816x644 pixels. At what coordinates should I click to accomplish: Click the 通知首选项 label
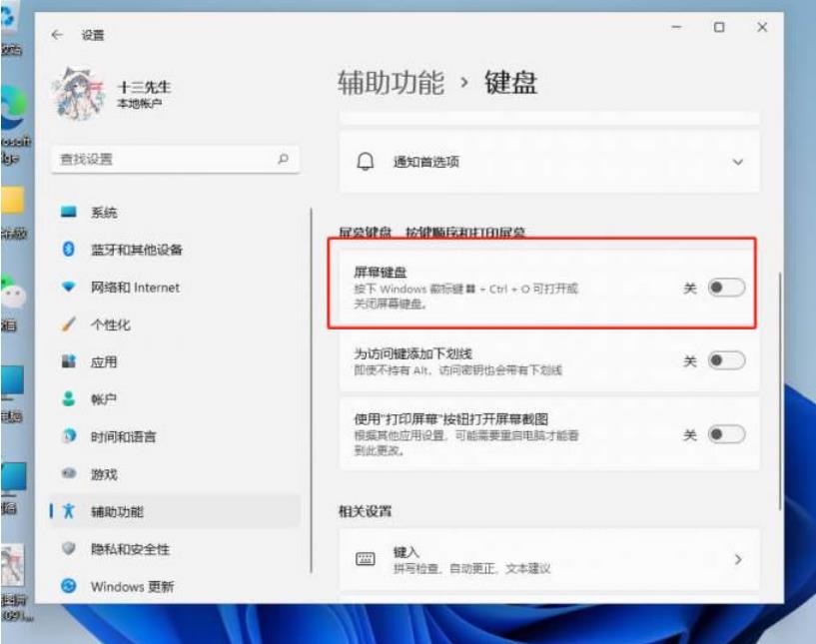(425, 162)
